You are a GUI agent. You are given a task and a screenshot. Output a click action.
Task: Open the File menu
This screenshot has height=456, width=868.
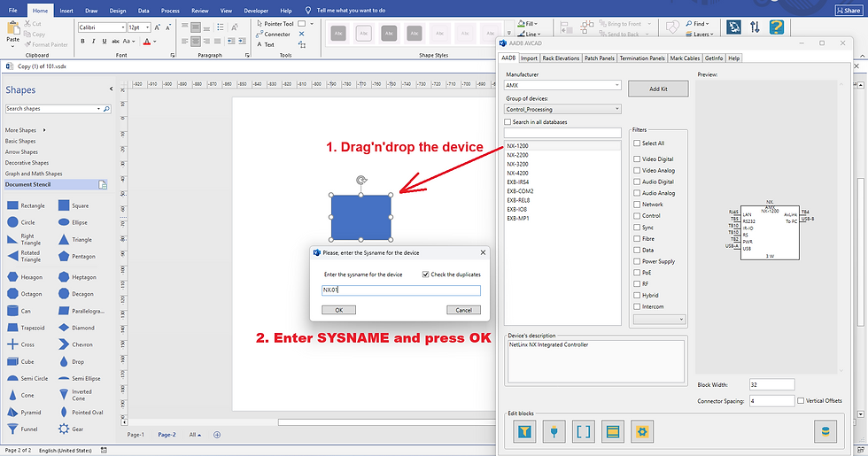click(x=12, y=11)
